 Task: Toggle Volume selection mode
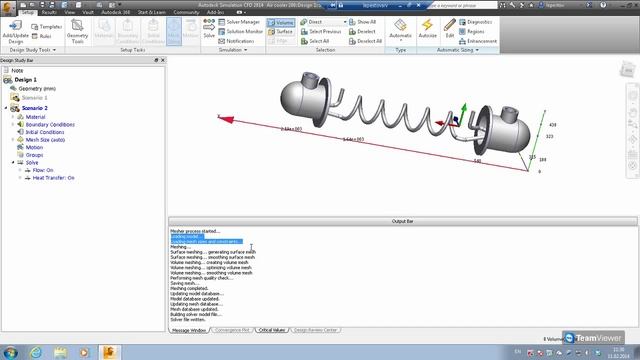click(281, 22)
